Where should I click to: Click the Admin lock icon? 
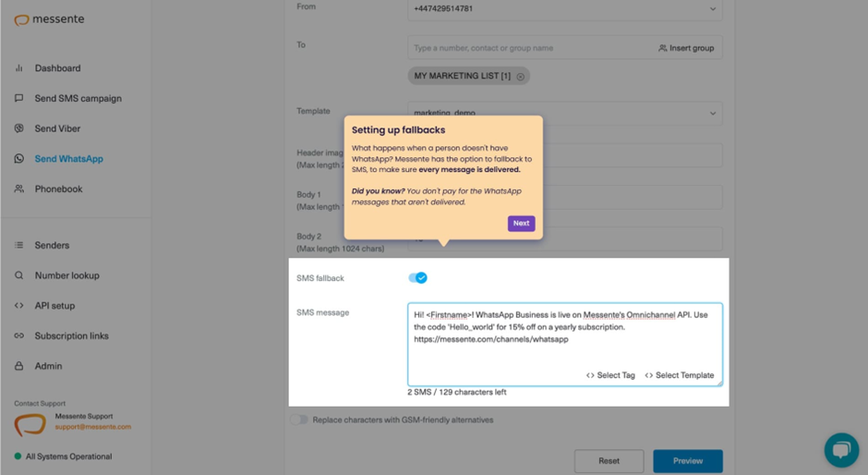18,366
